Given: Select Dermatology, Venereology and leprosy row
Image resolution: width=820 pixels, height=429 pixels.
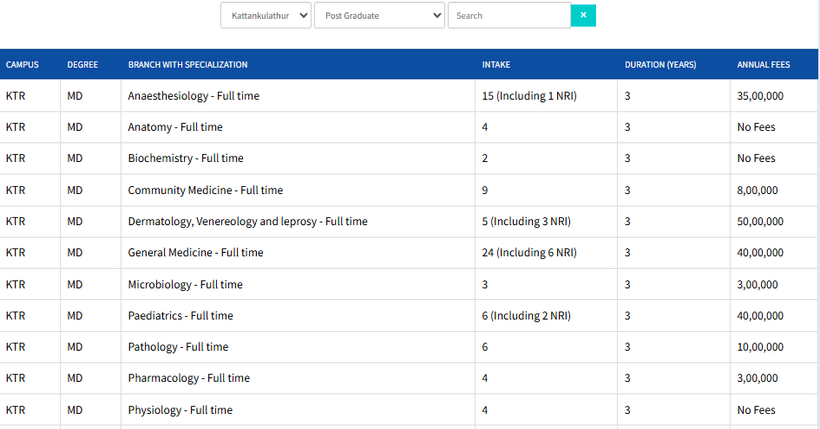Looking at the screenshot, I should click(247, 221).
